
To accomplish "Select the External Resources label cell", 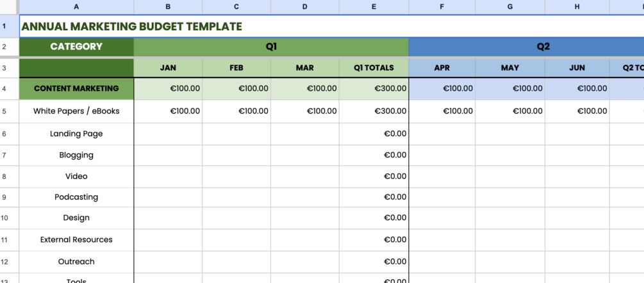I will pos(76,239).
